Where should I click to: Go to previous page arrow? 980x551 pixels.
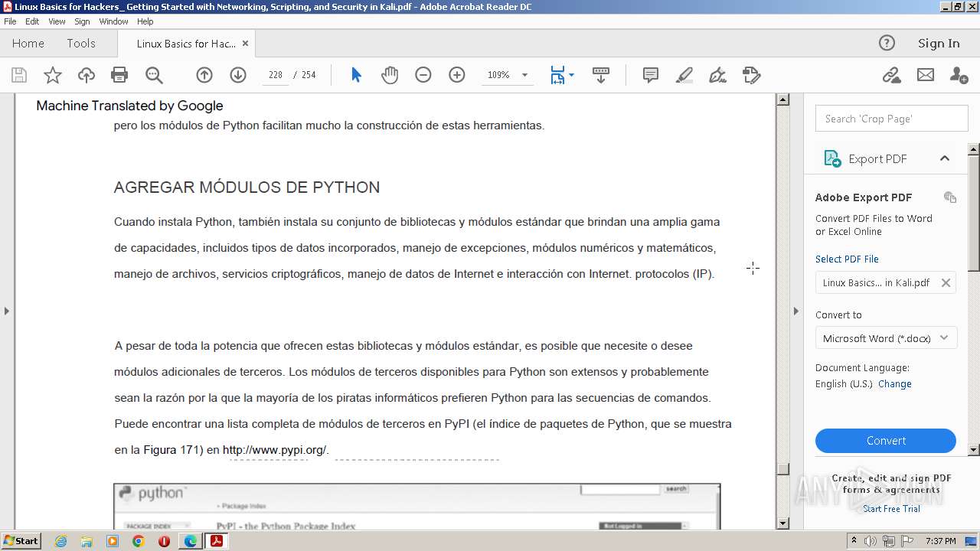coord(204,75)
